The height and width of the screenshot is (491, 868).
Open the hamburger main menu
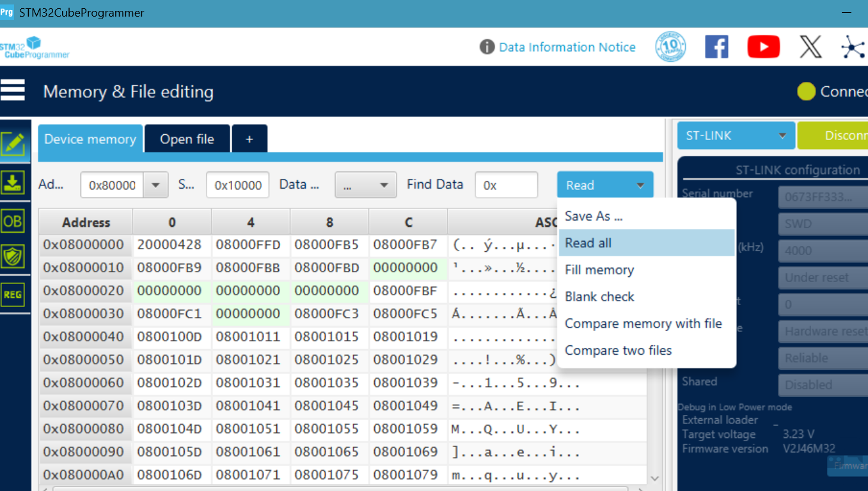click(x=13, y=91)
